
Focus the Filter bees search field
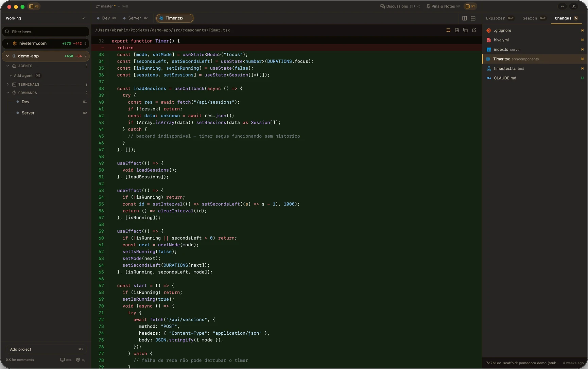[x=46, y=32]
